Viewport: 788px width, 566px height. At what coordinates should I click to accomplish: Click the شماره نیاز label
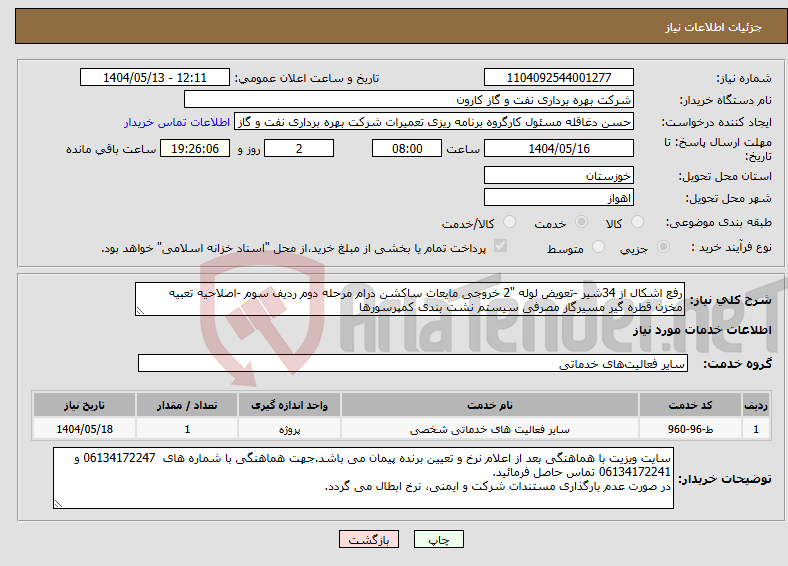pyautogui.click(x=744, y=78)
